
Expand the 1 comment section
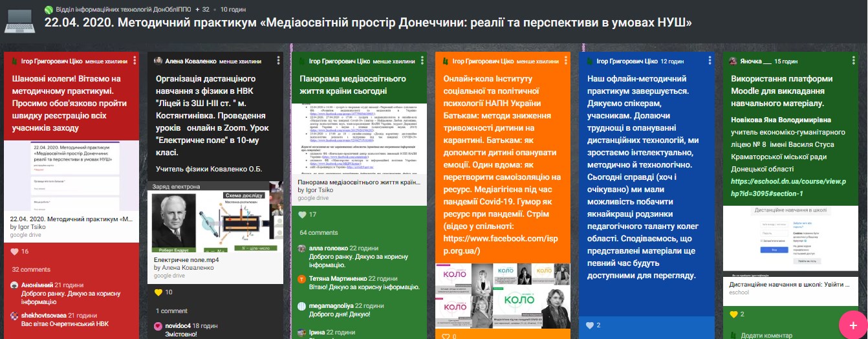pyautogui.click(x=171, y=311)
